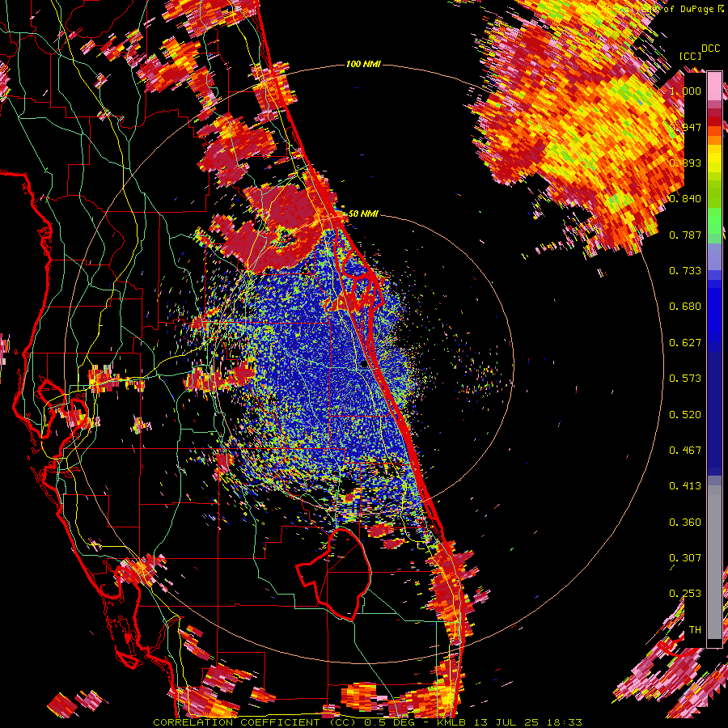Click the 100 NMI range ring label
728x728 pixels.
pos(363,64)
